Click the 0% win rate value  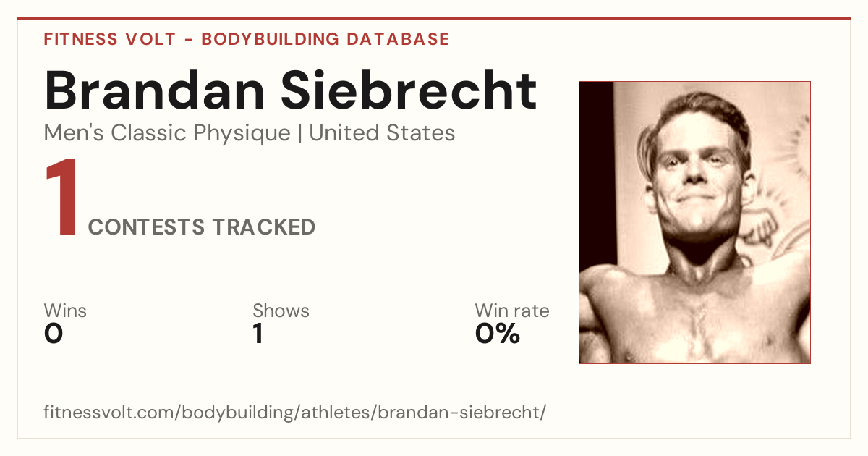[498, 334]
